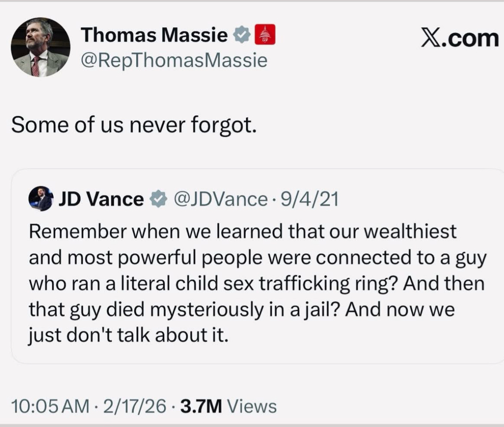The image size is (504, 427).
Task: Visit the @RepThomasMassie handle
Action: 174,60
